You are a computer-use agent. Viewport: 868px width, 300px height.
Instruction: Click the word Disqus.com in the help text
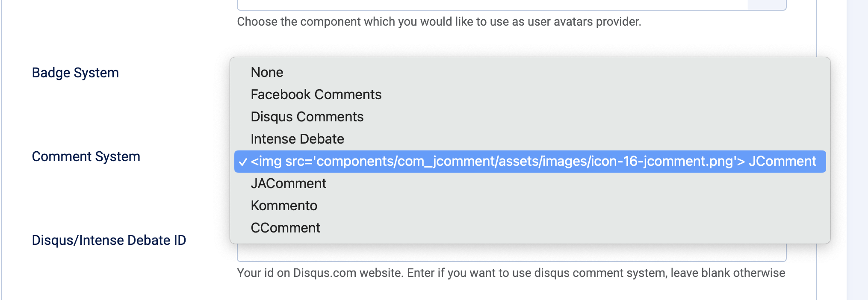(325, 273)
